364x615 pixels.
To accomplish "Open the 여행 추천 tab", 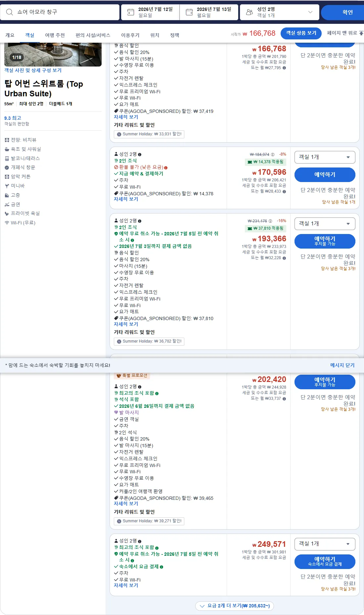I will (x=55, y=35).
